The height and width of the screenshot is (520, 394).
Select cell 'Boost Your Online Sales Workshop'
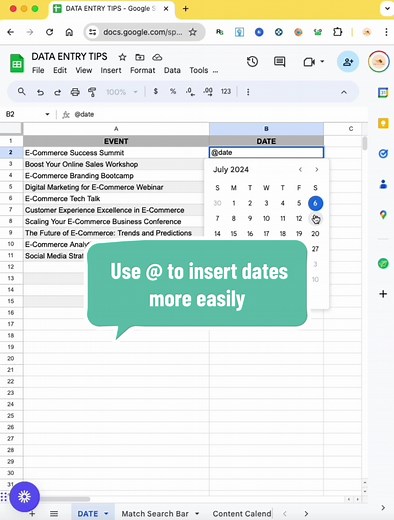click(x=116, y=164)
